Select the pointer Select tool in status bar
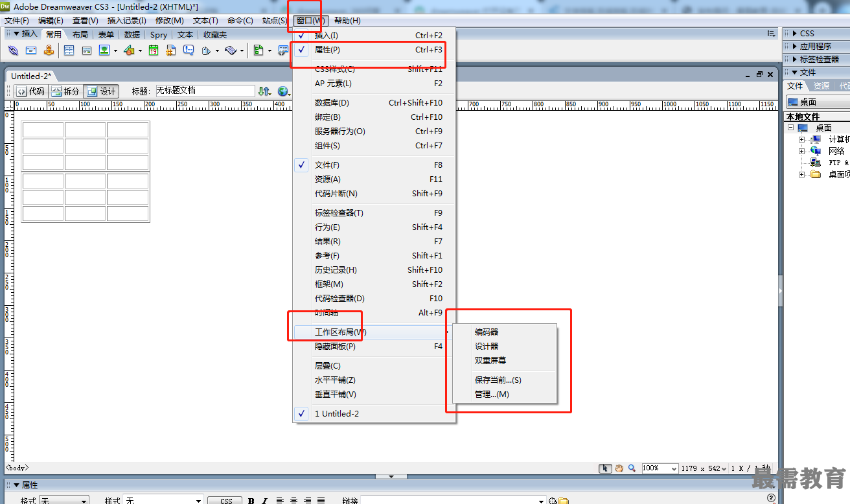 [605, 468]
